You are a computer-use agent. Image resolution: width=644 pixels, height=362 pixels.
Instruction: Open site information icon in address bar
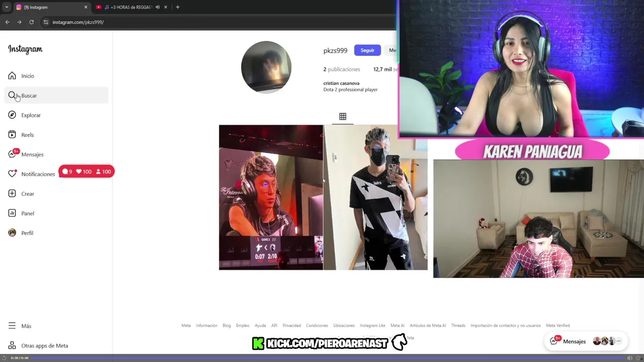[x=46, y=22]
